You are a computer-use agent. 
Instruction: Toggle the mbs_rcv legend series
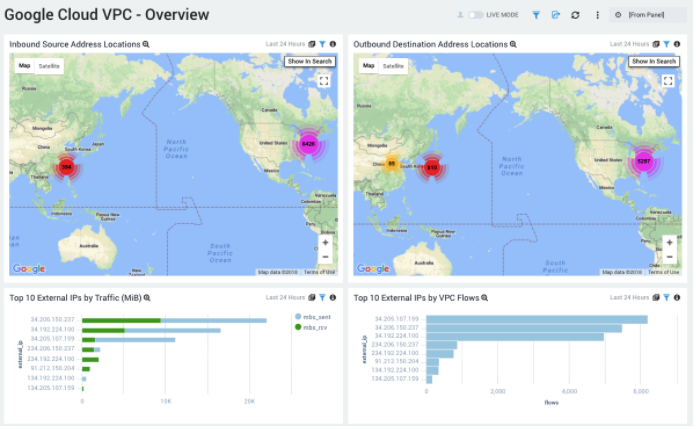click(x=311, y=327)
